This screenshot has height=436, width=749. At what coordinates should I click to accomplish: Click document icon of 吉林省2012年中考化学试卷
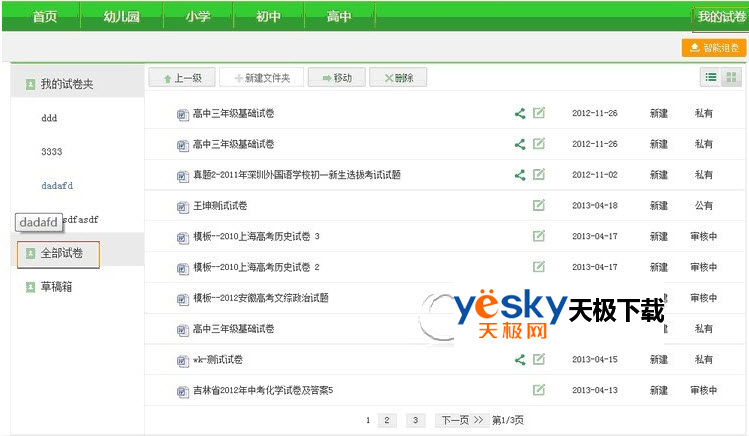click(x=182, y=392)
